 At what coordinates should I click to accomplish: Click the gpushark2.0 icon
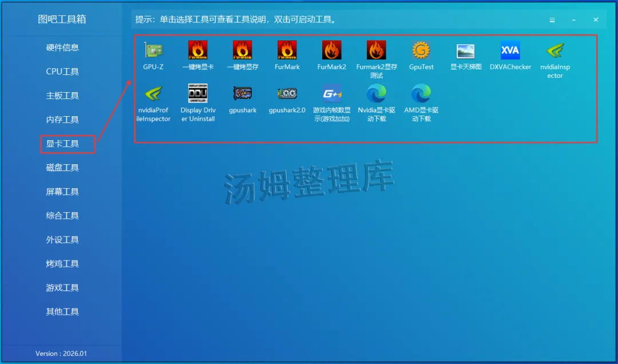(287, 93)
